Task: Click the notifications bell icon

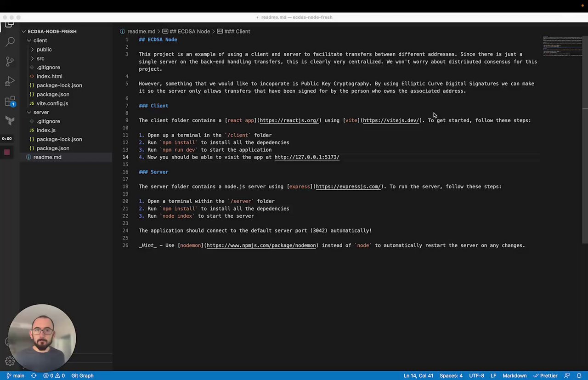Action: [579, 375]
